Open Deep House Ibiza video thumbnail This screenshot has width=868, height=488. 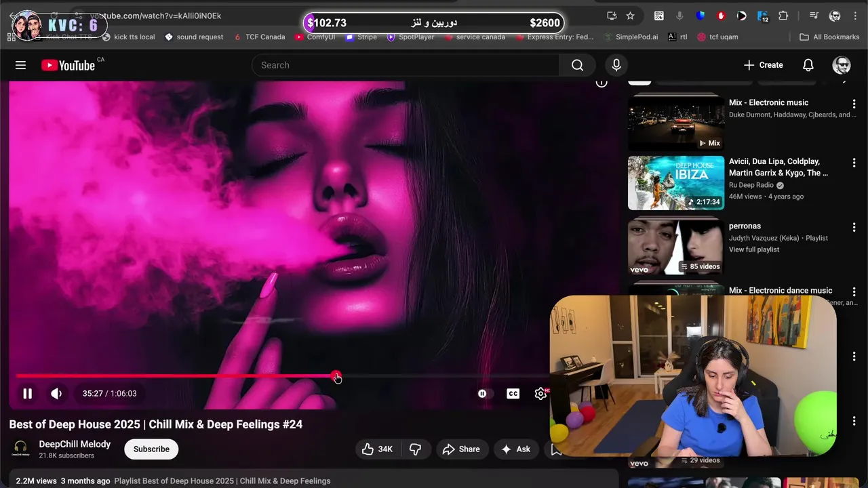675,183
